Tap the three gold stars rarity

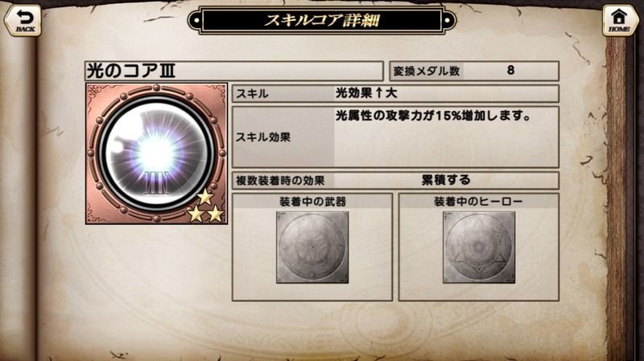pyautogui.click(x=205, y=207)
